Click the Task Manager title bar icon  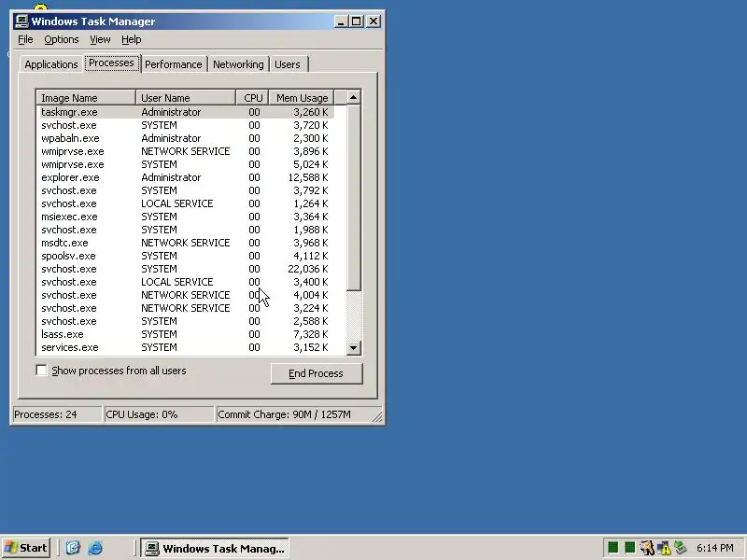click(x=21, y=21)
